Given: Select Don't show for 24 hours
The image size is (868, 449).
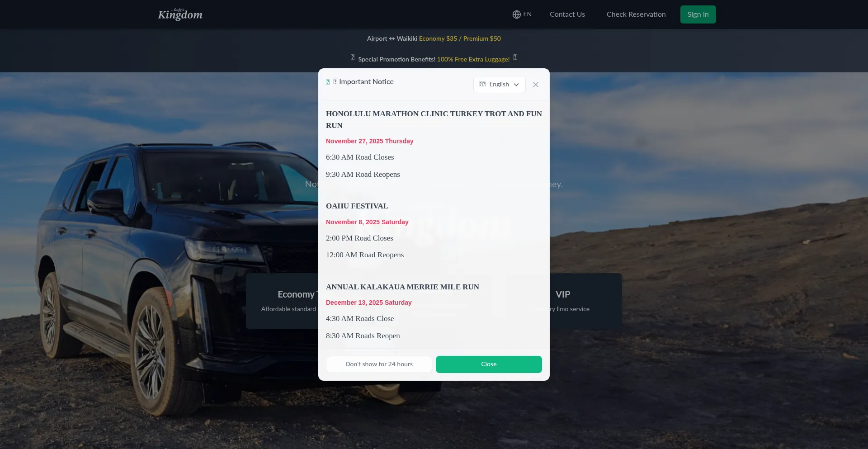Looking at the screenshot, I should click(379, 364).
